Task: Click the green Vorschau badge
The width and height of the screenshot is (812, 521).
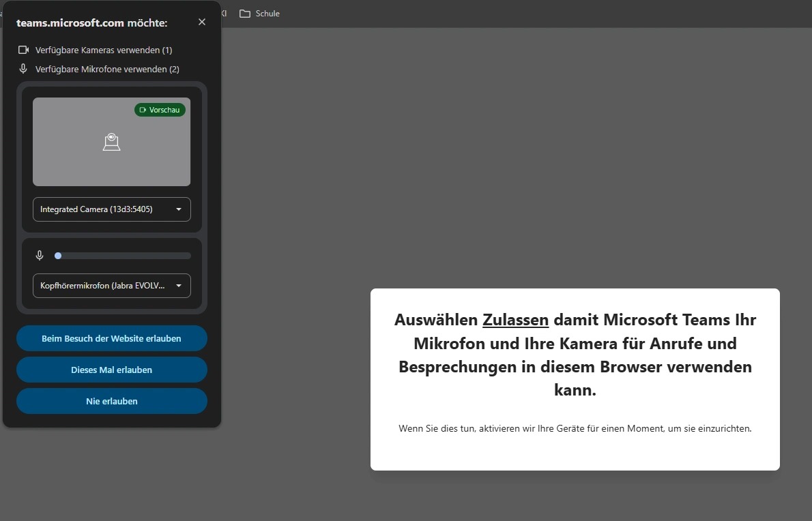Action: [160, 110]
